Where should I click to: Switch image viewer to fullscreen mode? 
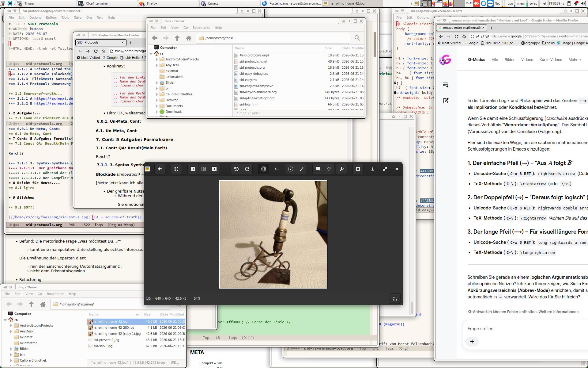click(x=176, y=169)
